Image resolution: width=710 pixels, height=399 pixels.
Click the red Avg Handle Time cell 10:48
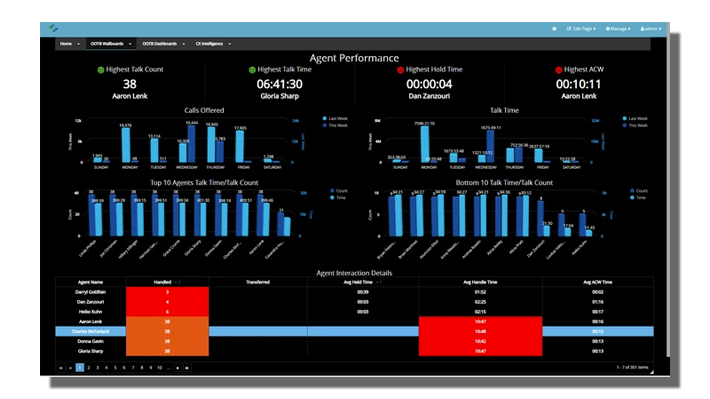point(480,332)
